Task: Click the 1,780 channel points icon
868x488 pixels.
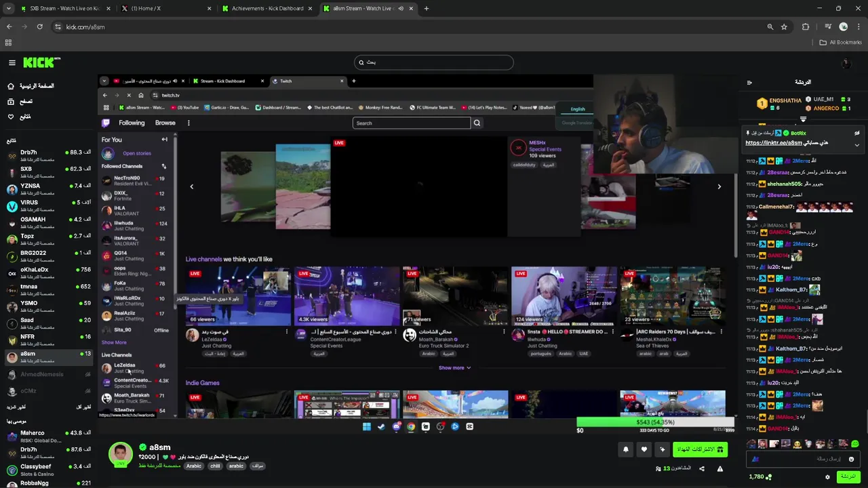Action: coord(768,476)
